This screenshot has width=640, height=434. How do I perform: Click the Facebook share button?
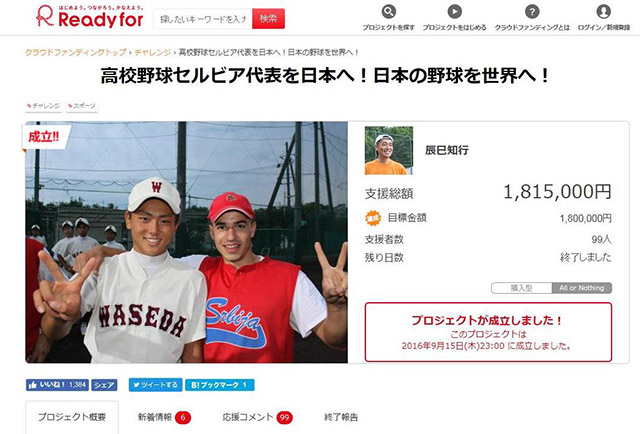[104, 385]
